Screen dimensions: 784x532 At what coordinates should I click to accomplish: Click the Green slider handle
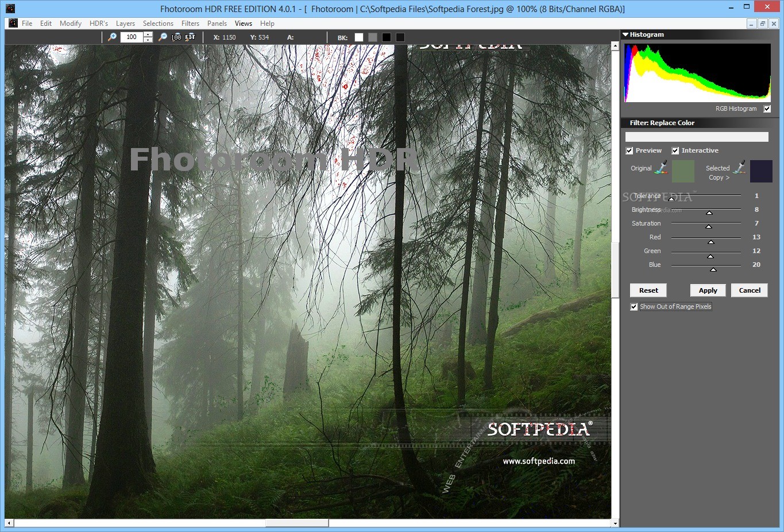coord(710,256)
